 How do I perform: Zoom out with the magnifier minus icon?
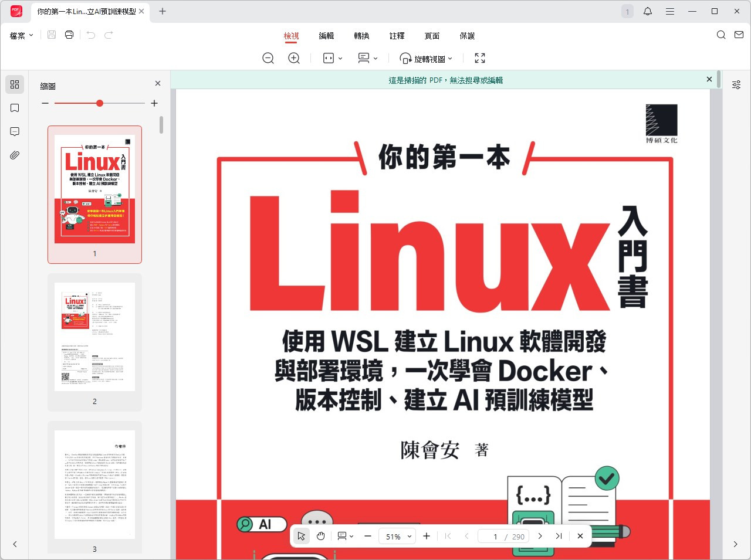[268, 58]
